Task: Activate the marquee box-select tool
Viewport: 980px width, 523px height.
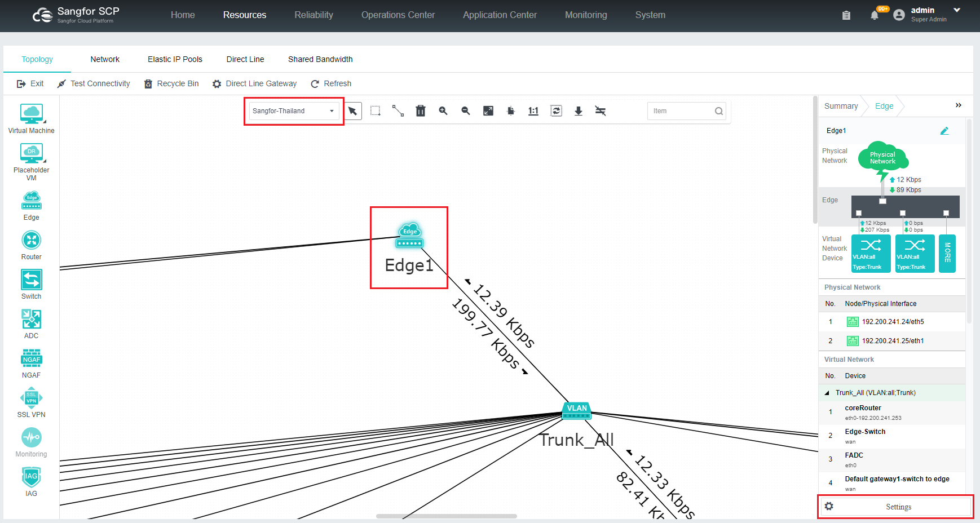Action: 376,111
